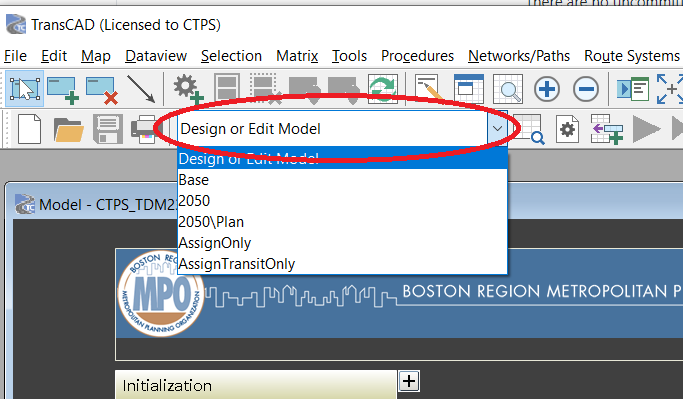Image resolution: width=683 pixels, height=399 pixels.
Task: Open the Route Systems menu
Action: click(x=632, y=56)
